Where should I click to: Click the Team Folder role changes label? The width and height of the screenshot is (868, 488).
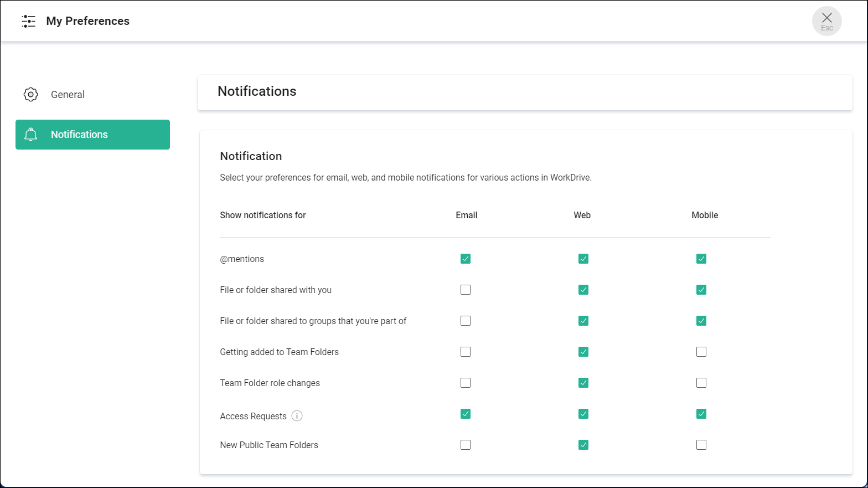click(x=270, y=383)
